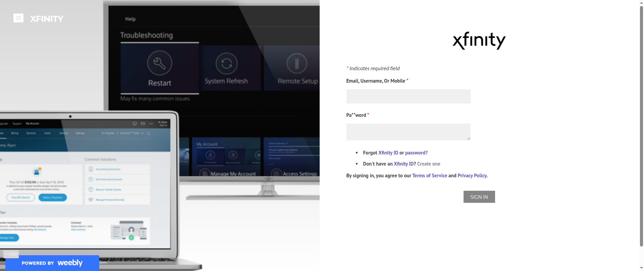Open the hamburger menu icon
The image size is (644, 271).
[18, 18]
